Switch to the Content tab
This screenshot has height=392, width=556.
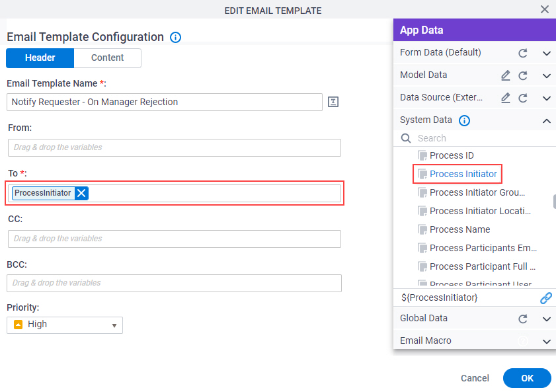coord(108,58)
